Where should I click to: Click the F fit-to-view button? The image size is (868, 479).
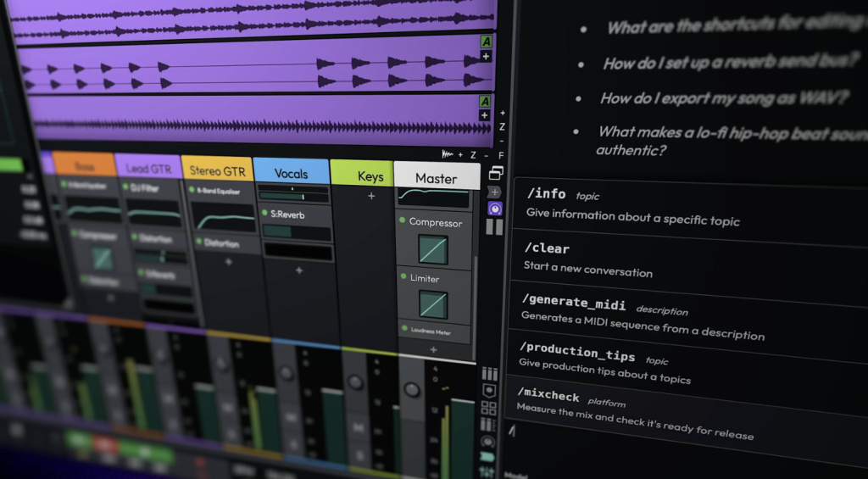501,156
